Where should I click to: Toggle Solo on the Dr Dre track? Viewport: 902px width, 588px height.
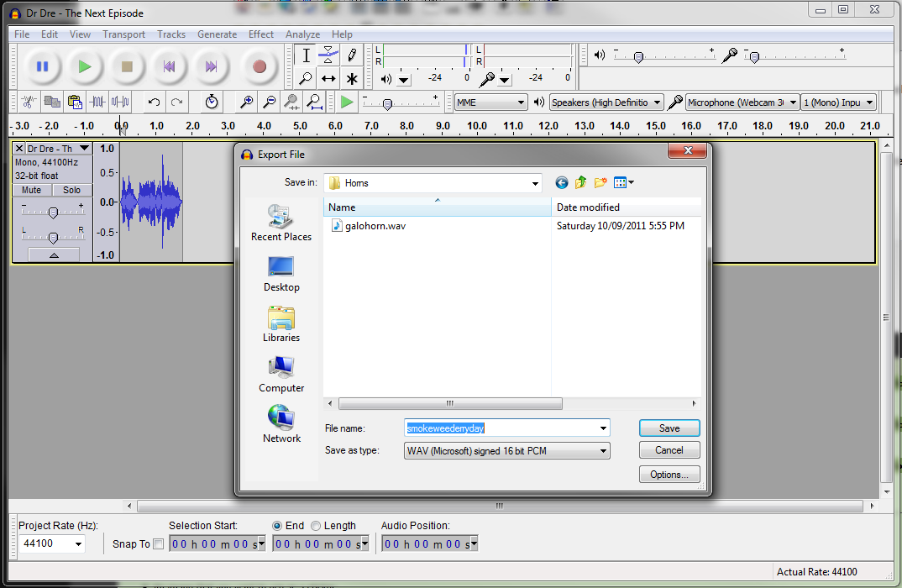pos(72,190)
